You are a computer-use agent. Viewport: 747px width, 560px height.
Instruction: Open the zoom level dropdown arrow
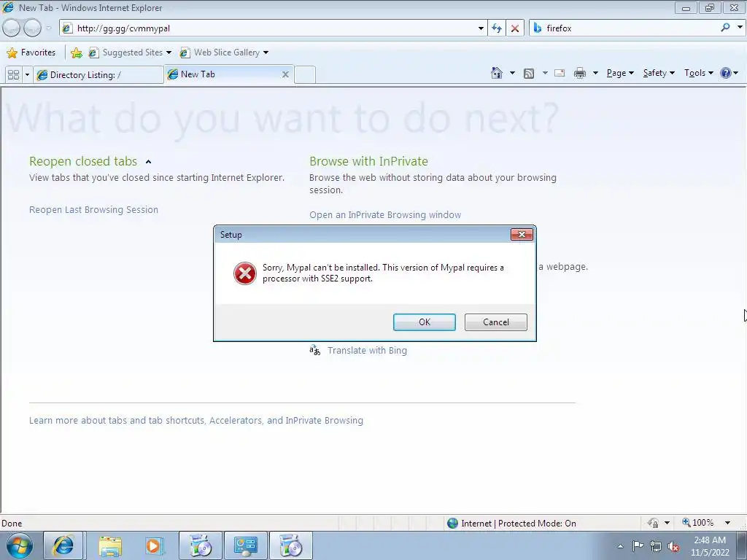(x=727, y=523)
